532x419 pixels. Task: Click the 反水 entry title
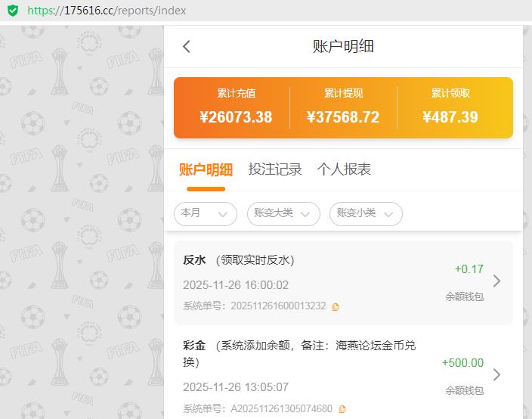(194, 260)
